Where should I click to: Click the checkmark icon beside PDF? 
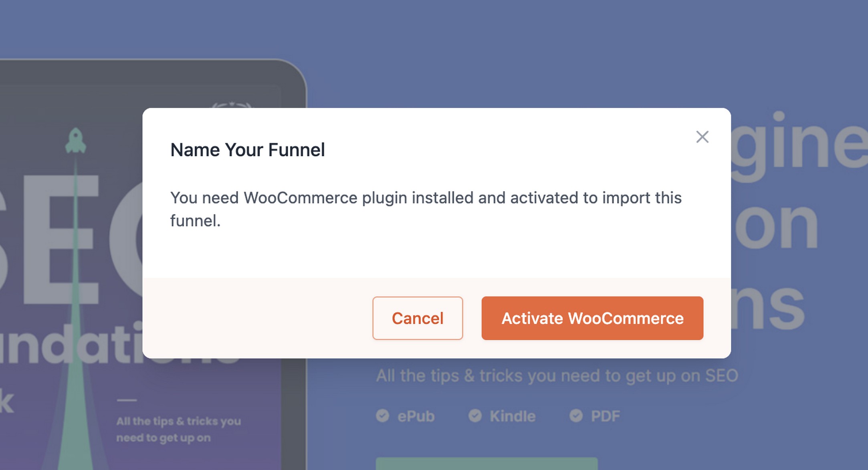pos(576,416)
